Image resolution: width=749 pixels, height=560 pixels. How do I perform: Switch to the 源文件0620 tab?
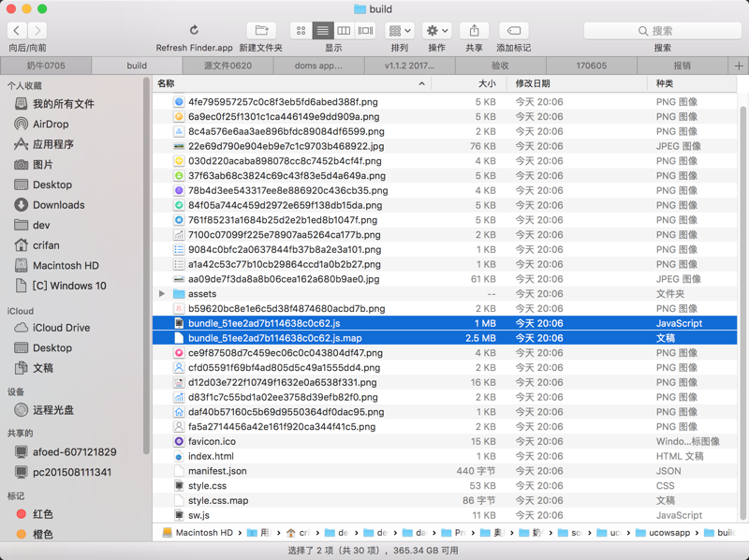(x=228, y=66)
